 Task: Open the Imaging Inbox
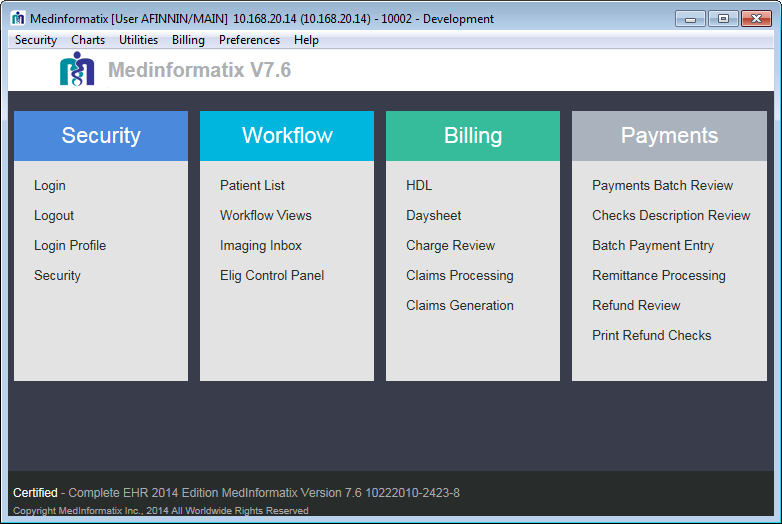tap(261, 245)
